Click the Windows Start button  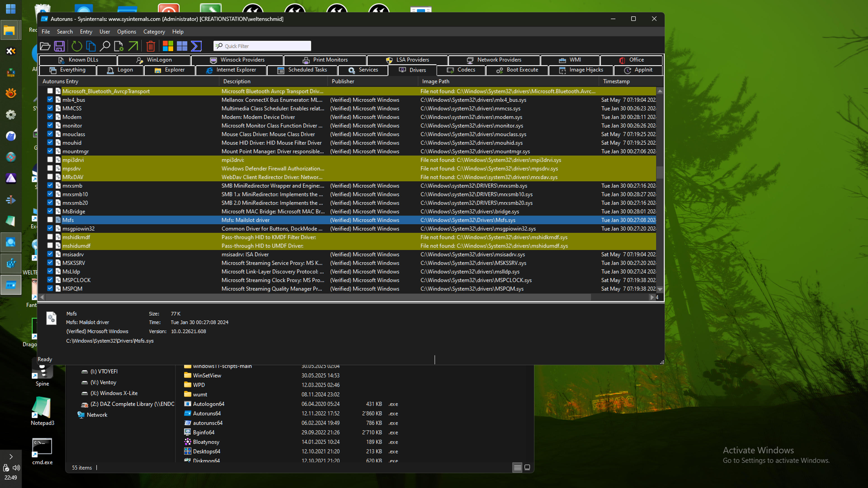10,9
